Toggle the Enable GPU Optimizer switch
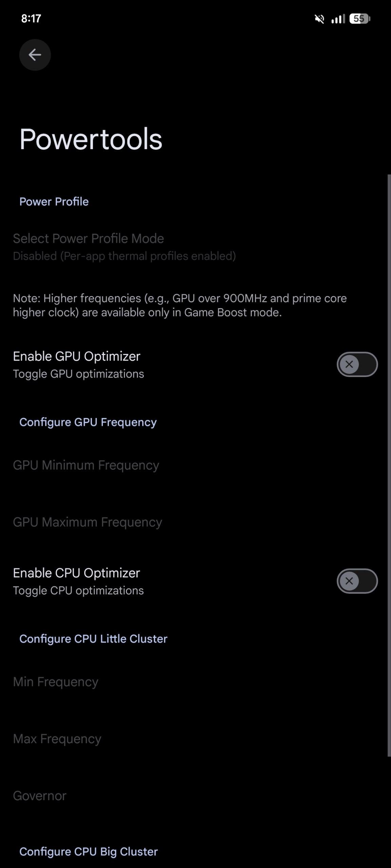 click(x=357, y=364)
